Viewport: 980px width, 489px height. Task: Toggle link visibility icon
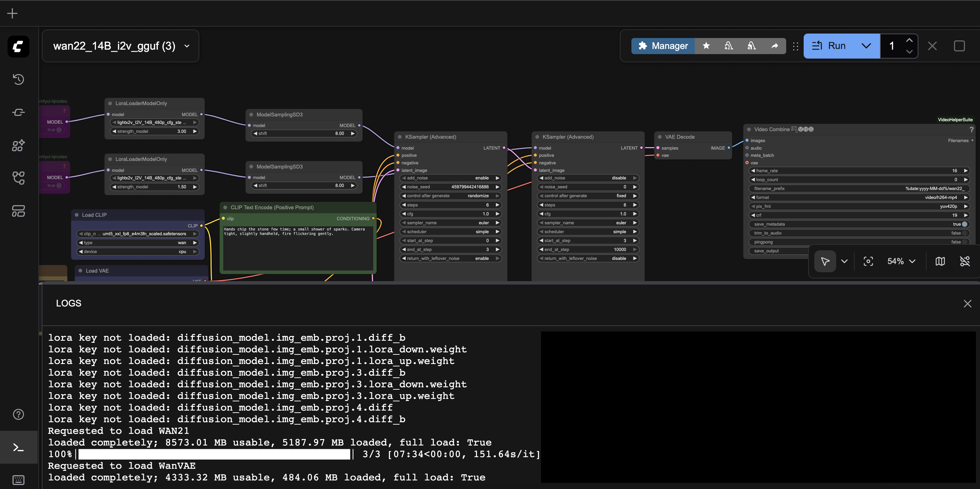(x=965, y=261)
